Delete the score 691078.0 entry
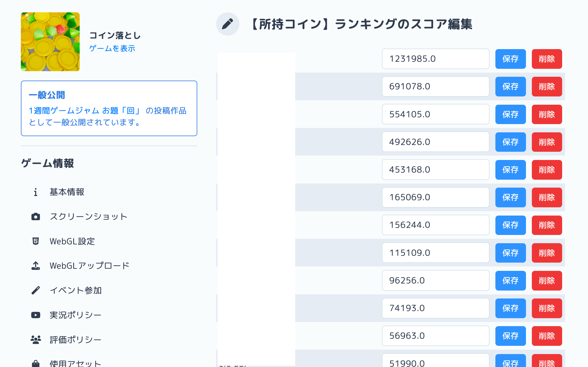Viewport: 588px width, 367px height. 547,87
